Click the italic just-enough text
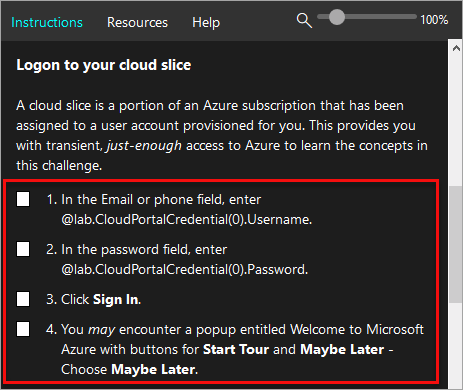Screen dimensions: 463x390 click(144, 146)
